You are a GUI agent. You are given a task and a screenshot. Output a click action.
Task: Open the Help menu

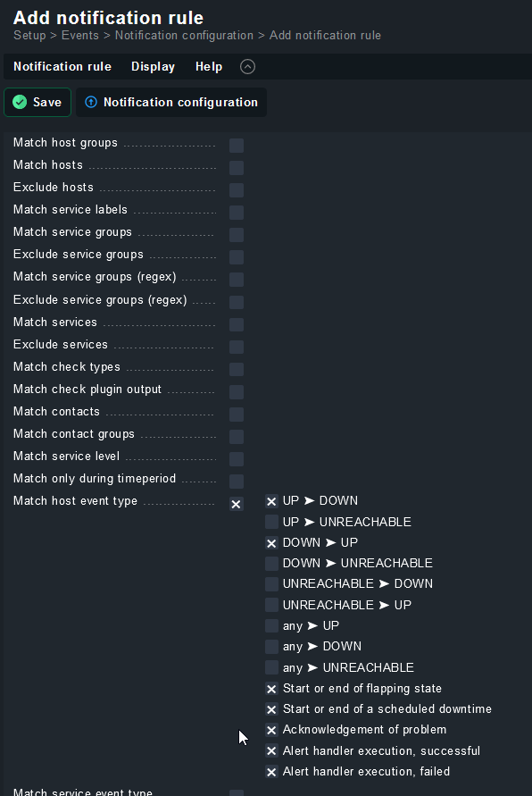click(208, 66)
